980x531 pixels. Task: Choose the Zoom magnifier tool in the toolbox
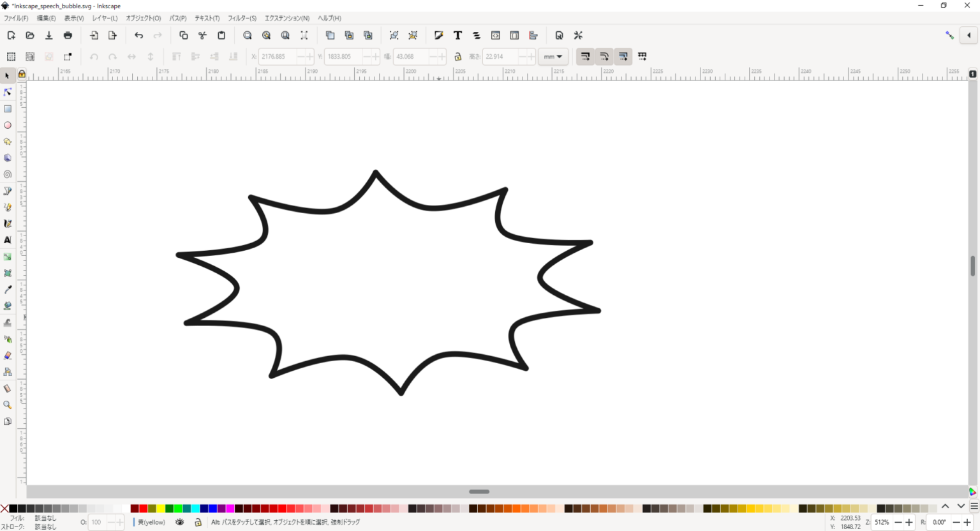coord(8,405)
